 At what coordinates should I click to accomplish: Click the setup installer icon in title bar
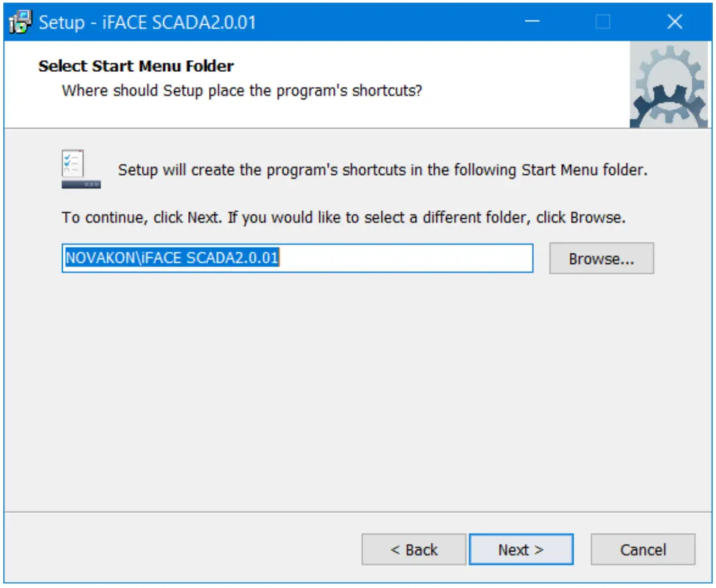tap(20, 22)
